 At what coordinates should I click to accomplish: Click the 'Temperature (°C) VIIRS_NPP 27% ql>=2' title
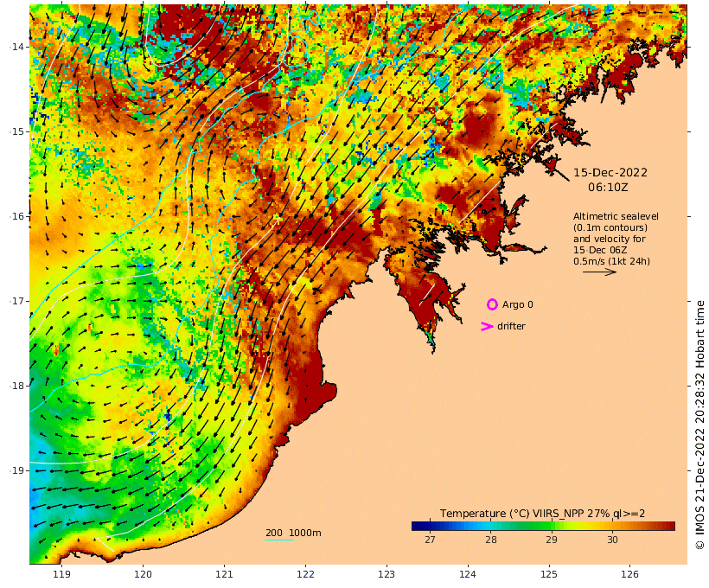click(543, 514)
